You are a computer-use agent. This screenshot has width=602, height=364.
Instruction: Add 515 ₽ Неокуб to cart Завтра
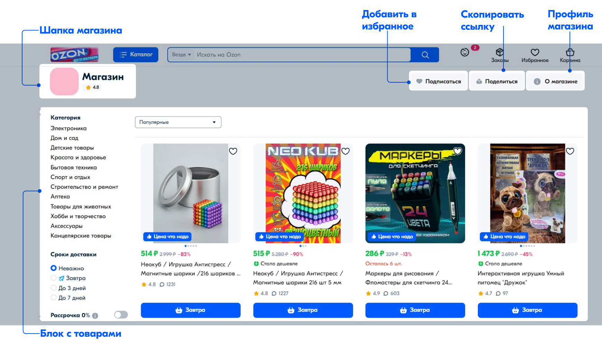pyautogui.click(x=303, y=310)
